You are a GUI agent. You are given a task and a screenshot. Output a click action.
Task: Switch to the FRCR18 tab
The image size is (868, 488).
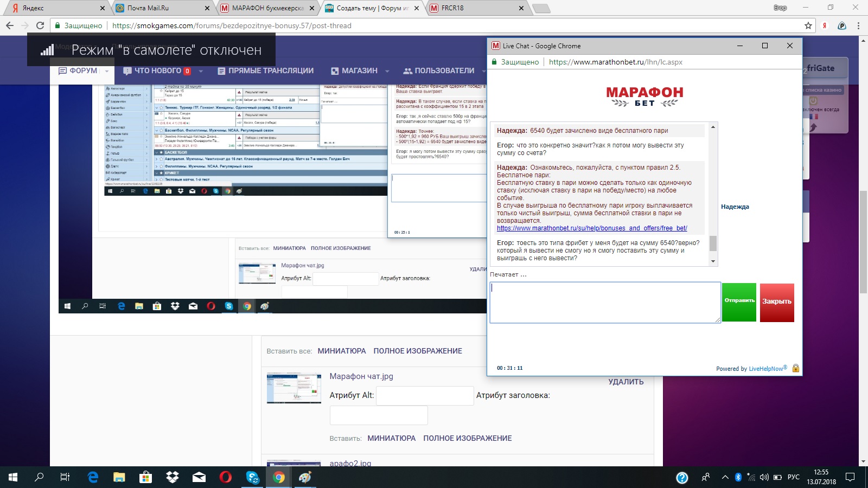[476, 8]
